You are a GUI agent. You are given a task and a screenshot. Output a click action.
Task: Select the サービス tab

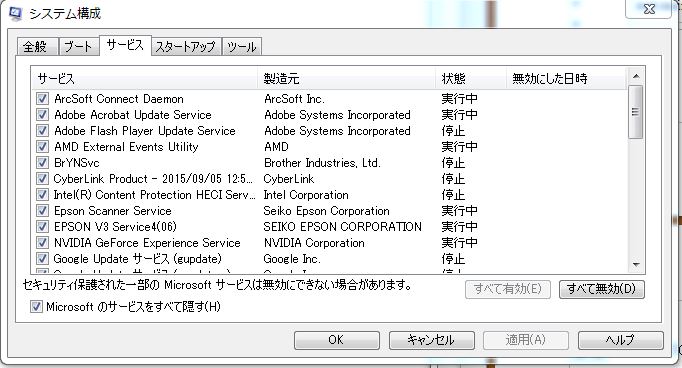click(x=125, y=45)
